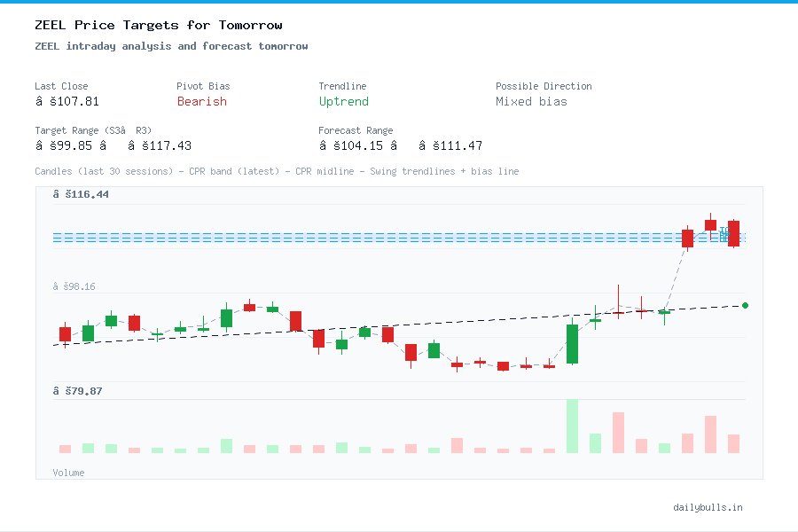Screen dimensions: 798x532
Task: Click the first red candle on the left
Action: tap(65, 334)
